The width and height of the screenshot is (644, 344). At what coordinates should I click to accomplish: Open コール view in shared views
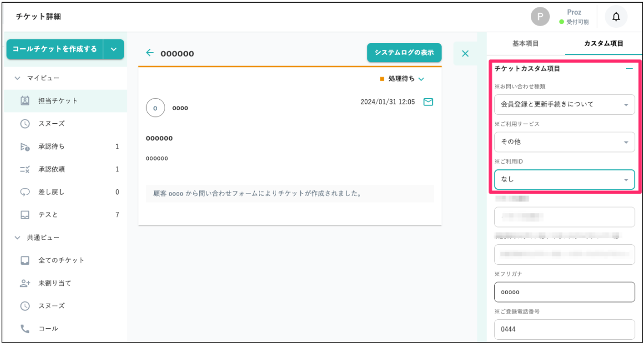tap(48, 329)
